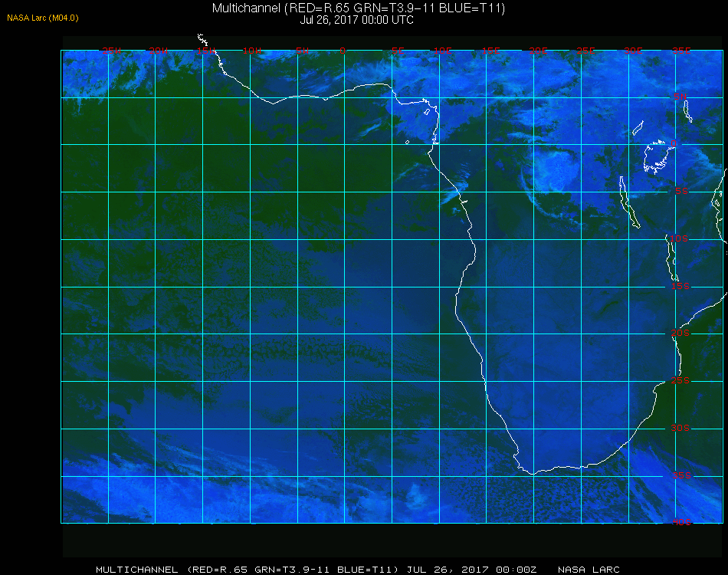728x575 pixels.
Task: Select the 'JUL 26, 2017 00:00Z' footer text
Action: pyautogui.click(x=472, y=570)
